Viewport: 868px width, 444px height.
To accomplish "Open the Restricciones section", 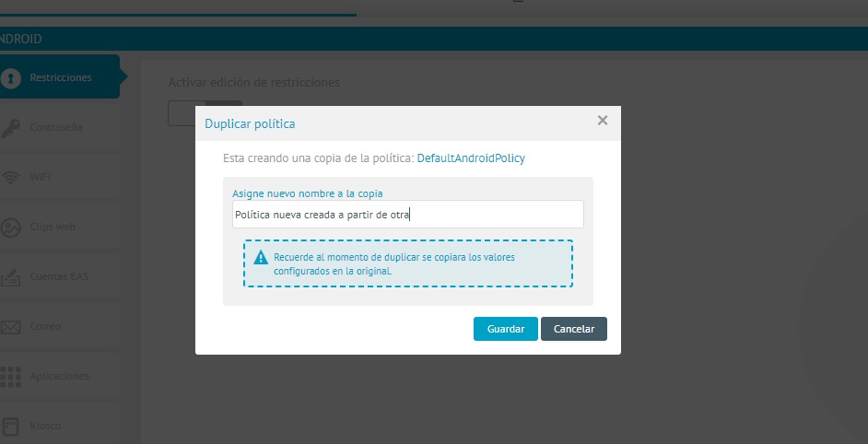I will pos(60,76).
